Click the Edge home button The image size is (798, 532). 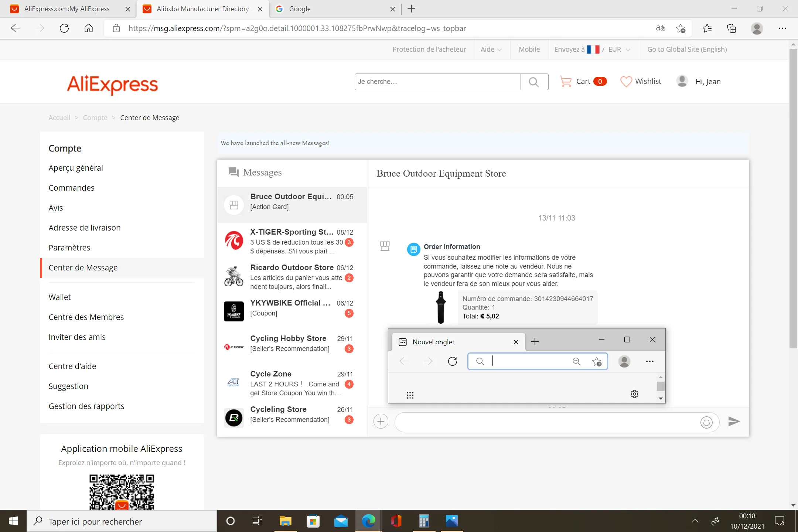coord(89,28)
